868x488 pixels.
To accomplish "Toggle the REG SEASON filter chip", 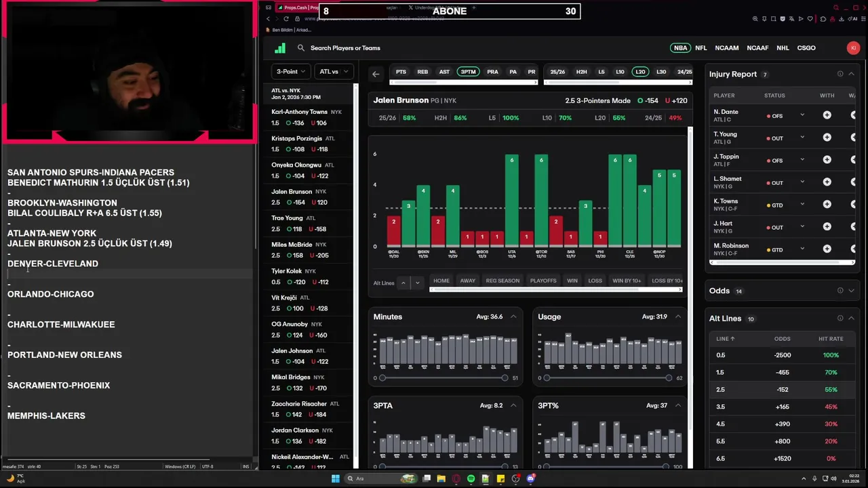I will [502, 281].
